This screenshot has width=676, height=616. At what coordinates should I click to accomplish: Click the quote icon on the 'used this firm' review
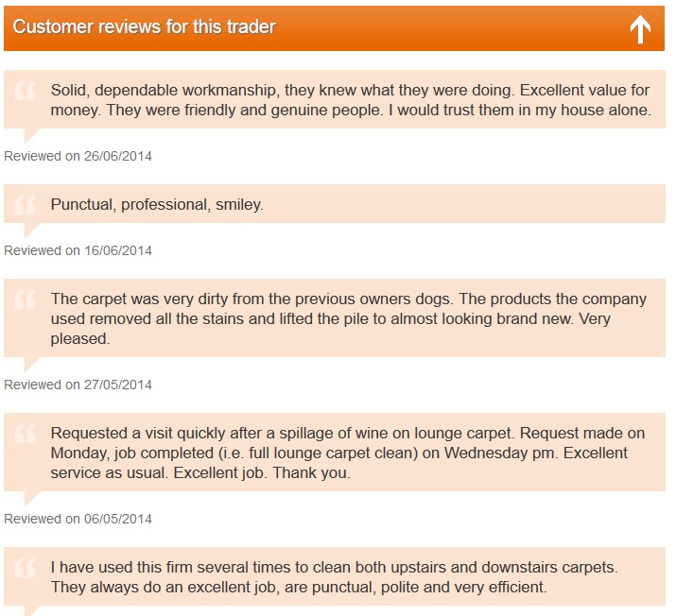coord(26,570)
